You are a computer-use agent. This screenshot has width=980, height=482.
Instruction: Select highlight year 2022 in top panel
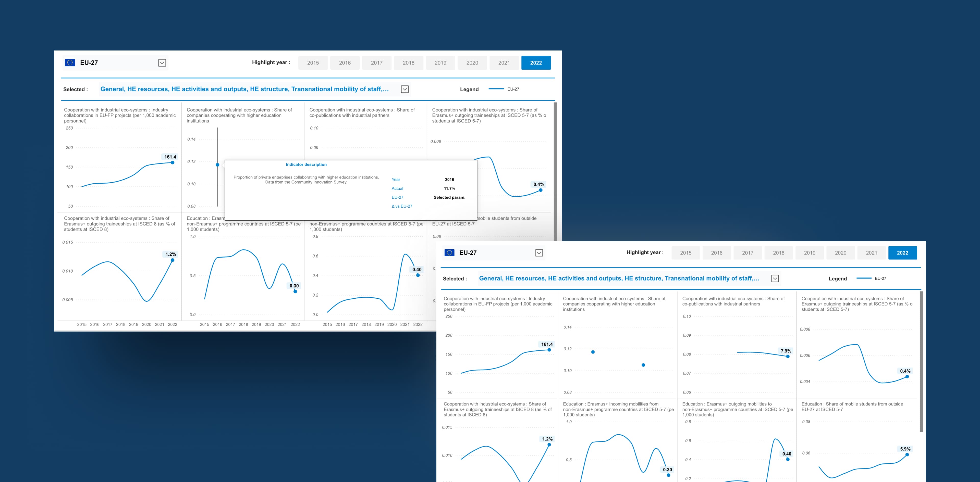tap(536, 63)
